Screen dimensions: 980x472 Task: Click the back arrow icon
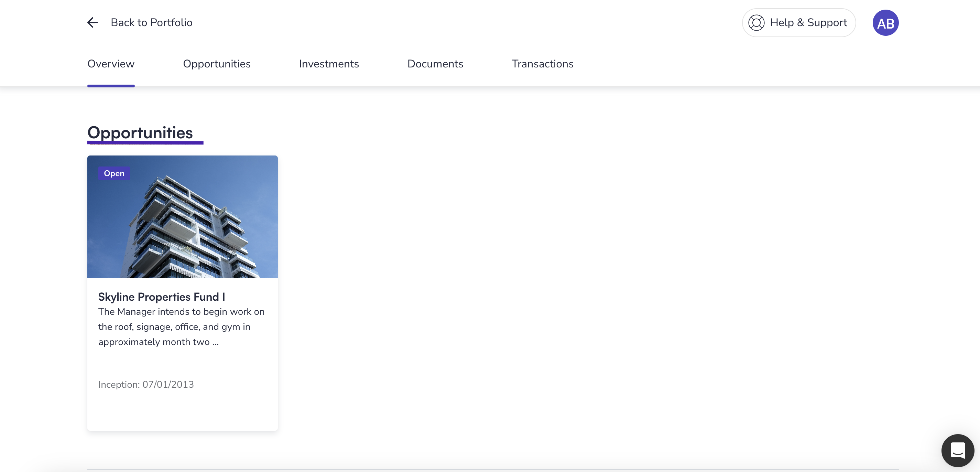92,22
